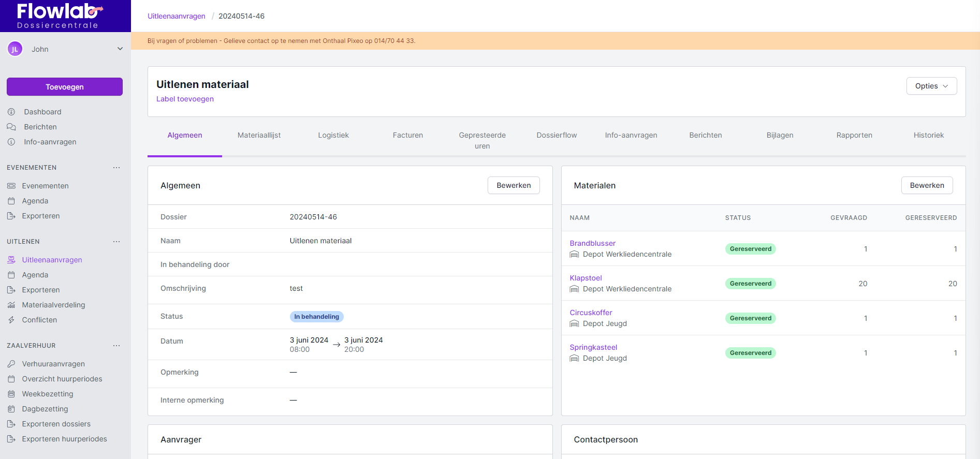Screen dimensions: 980x459
Task: Click the Exporteren huurperiodes export icon
Action: click(11, 439)
